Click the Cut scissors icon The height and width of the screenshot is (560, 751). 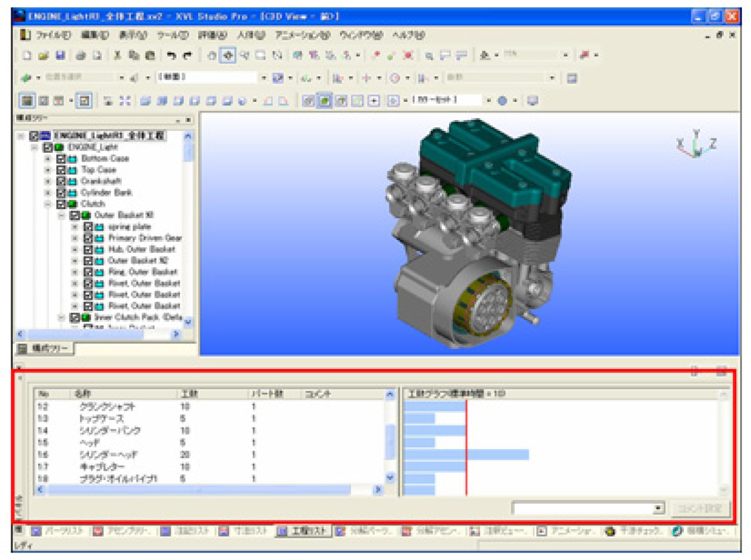tap(117, 56)
